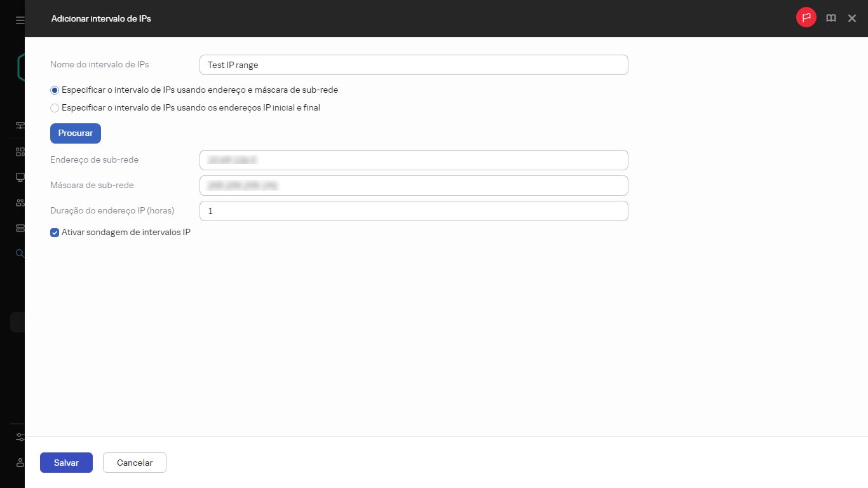Click the Procurar button
The image size is (868, 488).
pos(76,133)
